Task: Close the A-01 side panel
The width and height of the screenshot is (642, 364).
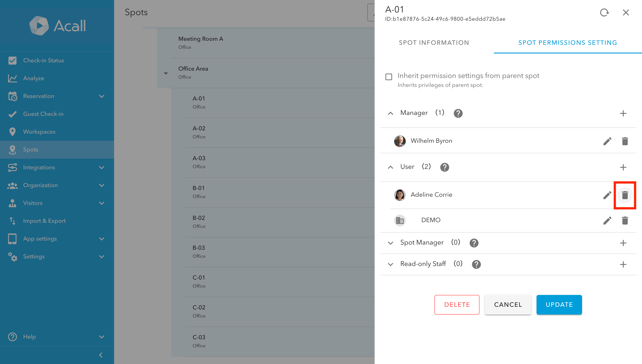Action: pos(626,12)
